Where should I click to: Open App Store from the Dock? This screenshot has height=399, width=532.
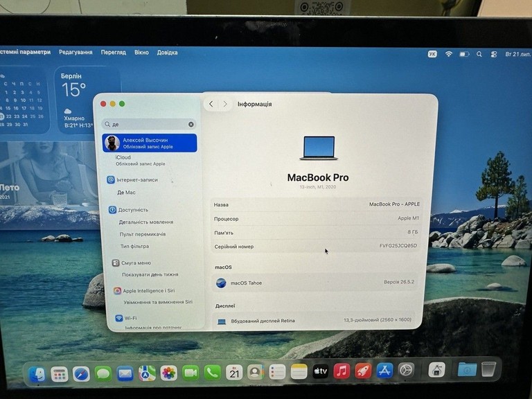coord(384,370)
